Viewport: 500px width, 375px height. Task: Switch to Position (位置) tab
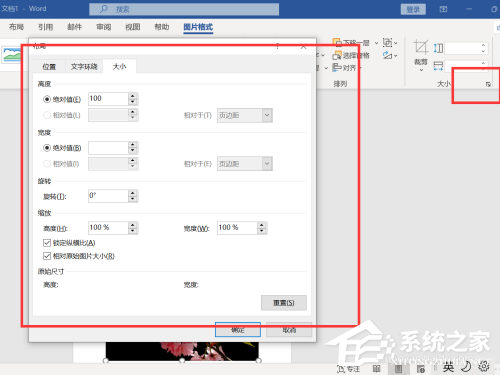point(49,67)
